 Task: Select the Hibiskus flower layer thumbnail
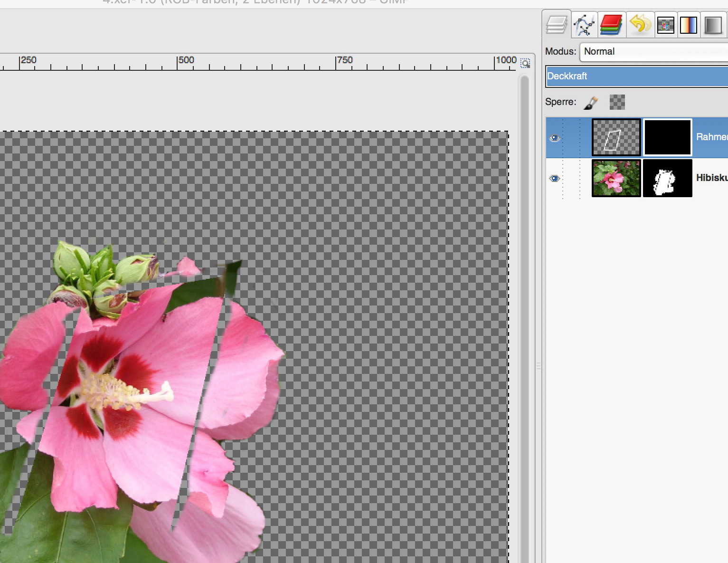(x=616, y=178)
